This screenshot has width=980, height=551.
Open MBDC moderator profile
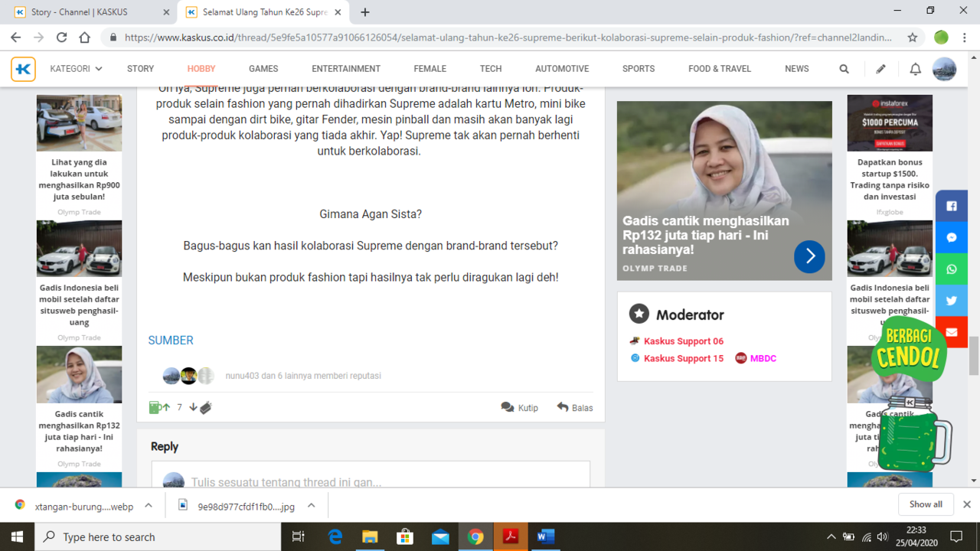tap(763, 358)
